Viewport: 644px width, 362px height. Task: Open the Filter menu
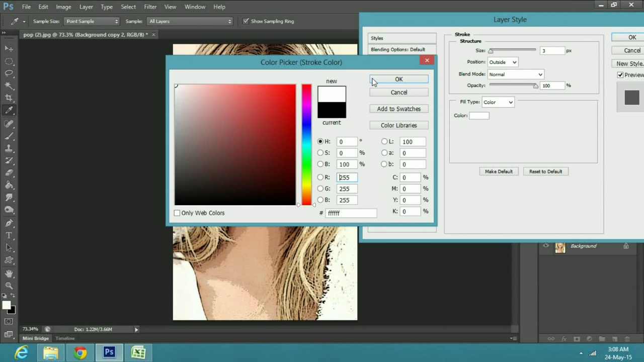point(150,7)
